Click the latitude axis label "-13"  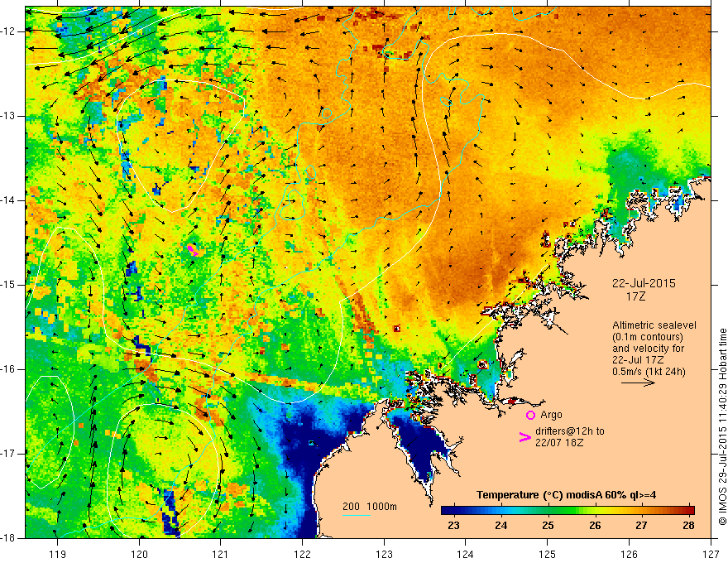click(9, 116)
